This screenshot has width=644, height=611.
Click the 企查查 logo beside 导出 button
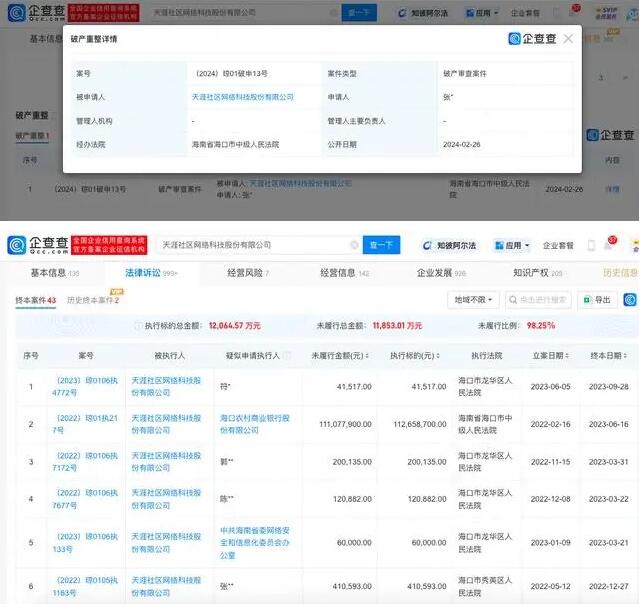tap(630, 299)
